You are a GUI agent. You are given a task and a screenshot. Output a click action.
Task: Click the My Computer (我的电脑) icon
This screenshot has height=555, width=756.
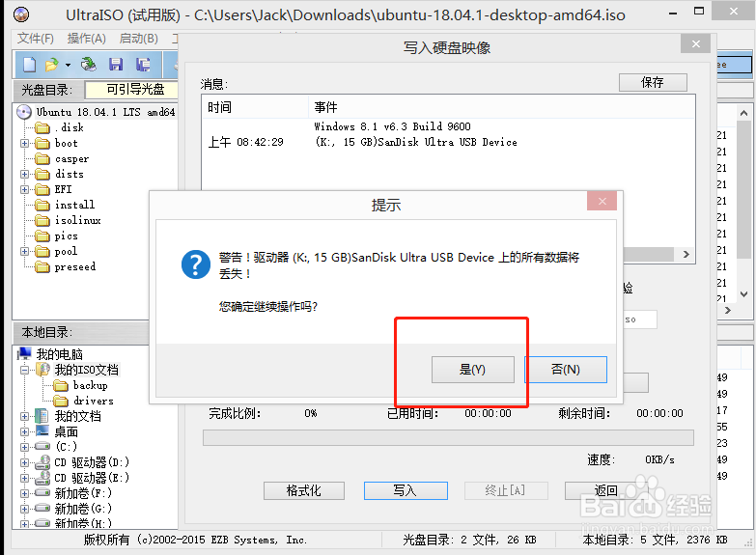[24, 354]
